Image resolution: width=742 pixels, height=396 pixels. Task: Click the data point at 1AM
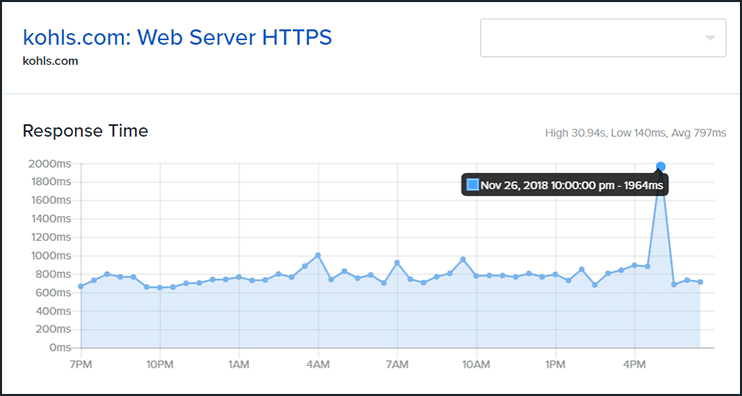pos(239,277)
